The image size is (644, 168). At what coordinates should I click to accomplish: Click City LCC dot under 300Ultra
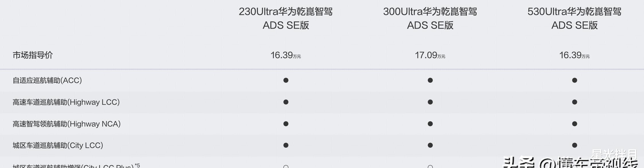pos(430,145)
